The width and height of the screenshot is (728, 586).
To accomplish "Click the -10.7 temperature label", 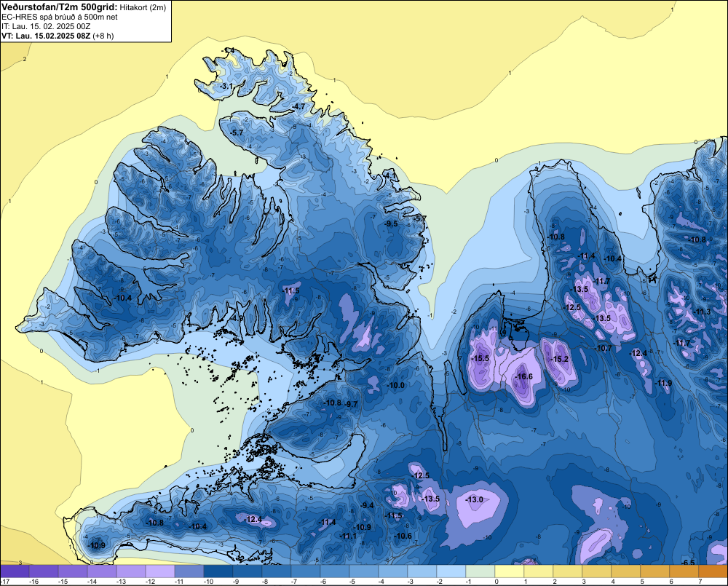I will point(604,348).
